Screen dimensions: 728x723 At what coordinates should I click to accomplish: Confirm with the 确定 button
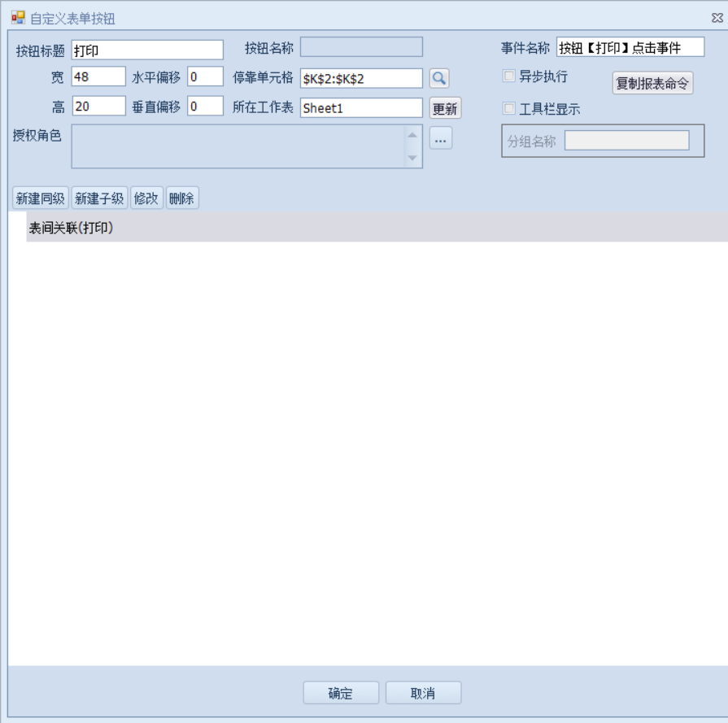tap(341, 693)
